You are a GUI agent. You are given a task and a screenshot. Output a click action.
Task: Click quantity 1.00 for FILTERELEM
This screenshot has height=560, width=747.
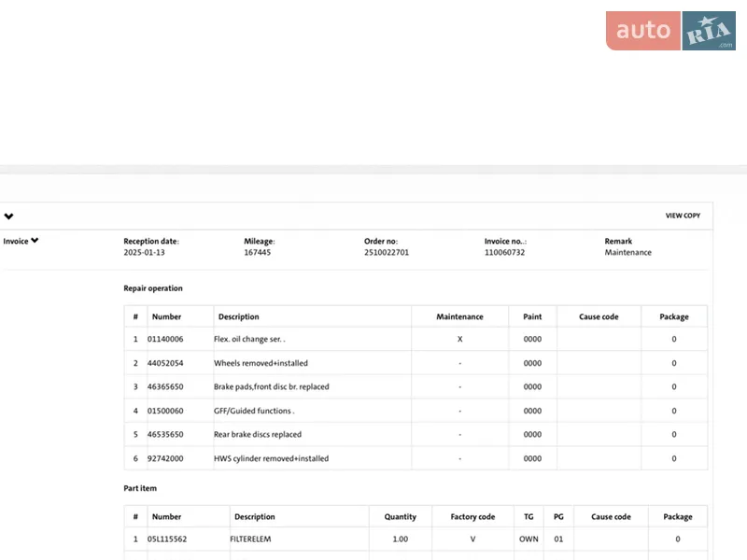pyautogui.click(x=401, y=539)
